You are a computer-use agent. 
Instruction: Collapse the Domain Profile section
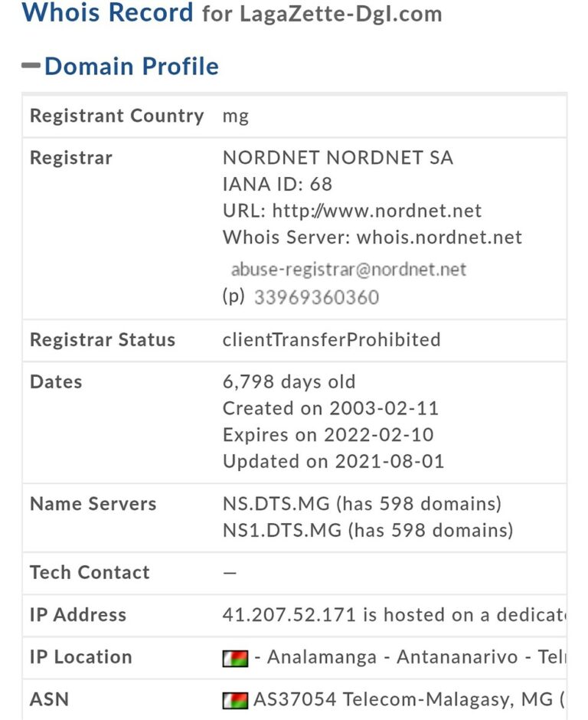31,66
